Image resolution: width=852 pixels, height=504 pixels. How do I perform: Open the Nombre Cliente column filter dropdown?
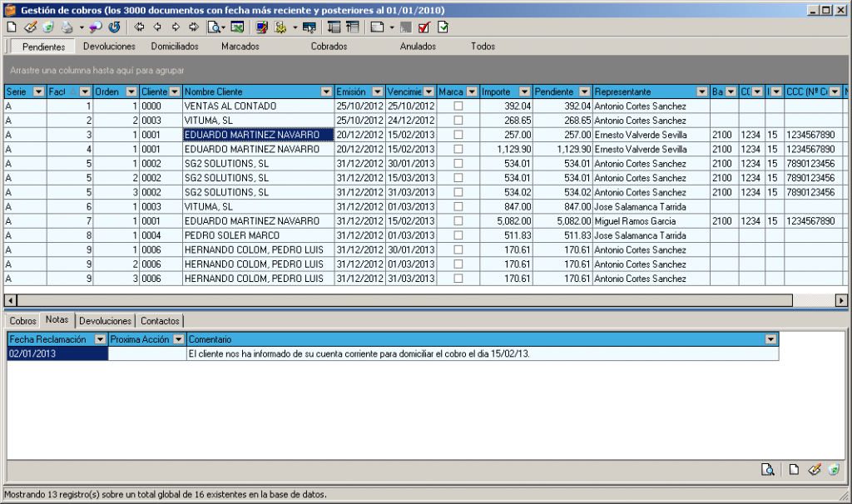coord(326,91)
